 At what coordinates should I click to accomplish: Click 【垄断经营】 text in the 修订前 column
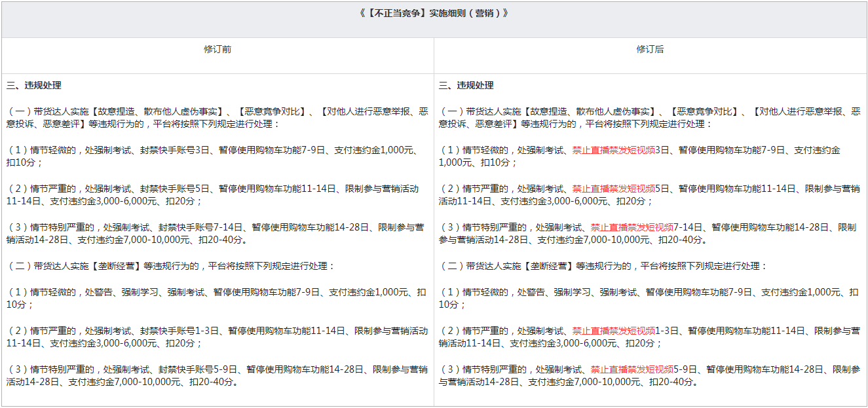pyautogui.click(x=115, y=267)
